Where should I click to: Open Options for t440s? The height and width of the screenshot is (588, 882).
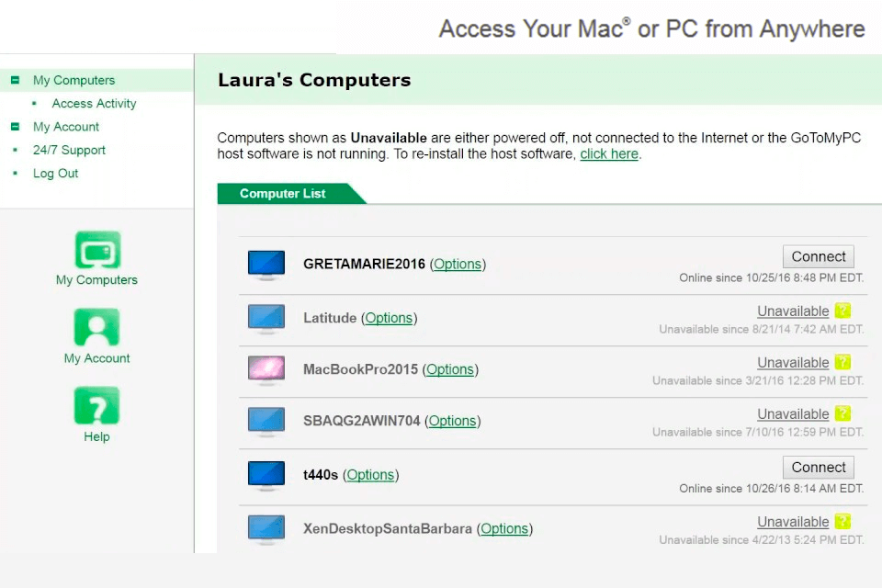click(370, 475)
